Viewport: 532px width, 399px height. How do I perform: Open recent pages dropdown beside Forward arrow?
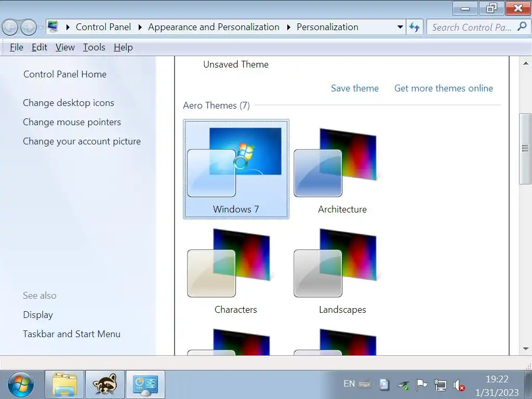coord(41,28)
